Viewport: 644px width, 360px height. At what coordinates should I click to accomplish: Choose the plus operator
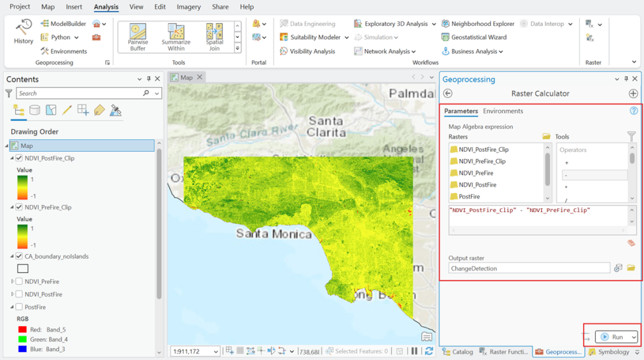566,162
